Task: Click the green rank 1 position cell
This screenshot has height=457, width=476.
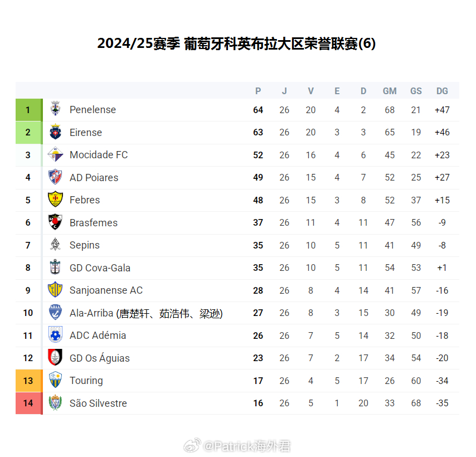Action: coord(29,110)
